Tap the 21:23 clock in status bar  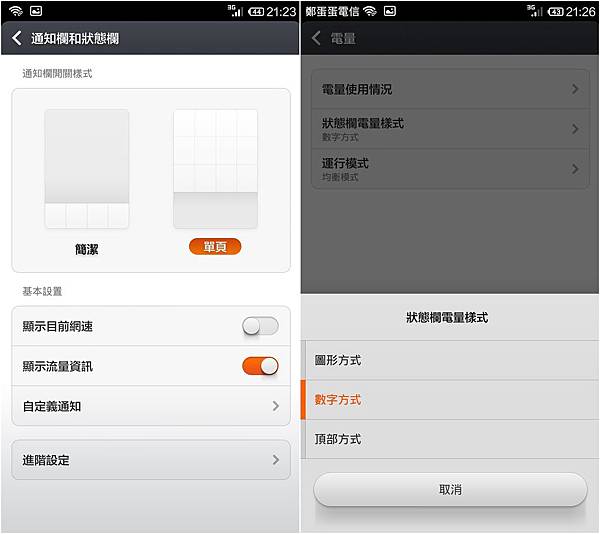[x=281, y=12]
